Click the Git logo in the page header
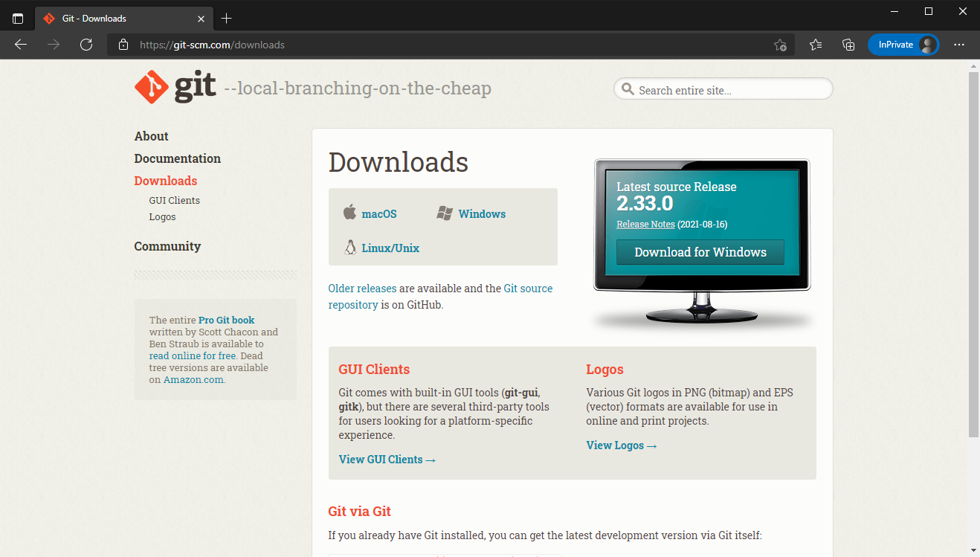This screenshot has height=557, width=980. click(x=175, y=88)
